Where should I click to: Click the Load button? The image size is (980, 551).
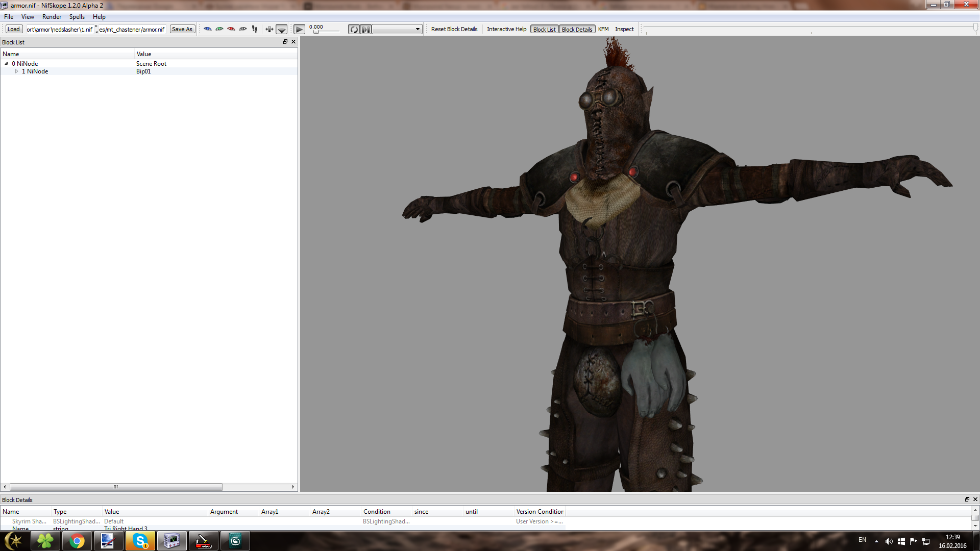coord(14,29)
